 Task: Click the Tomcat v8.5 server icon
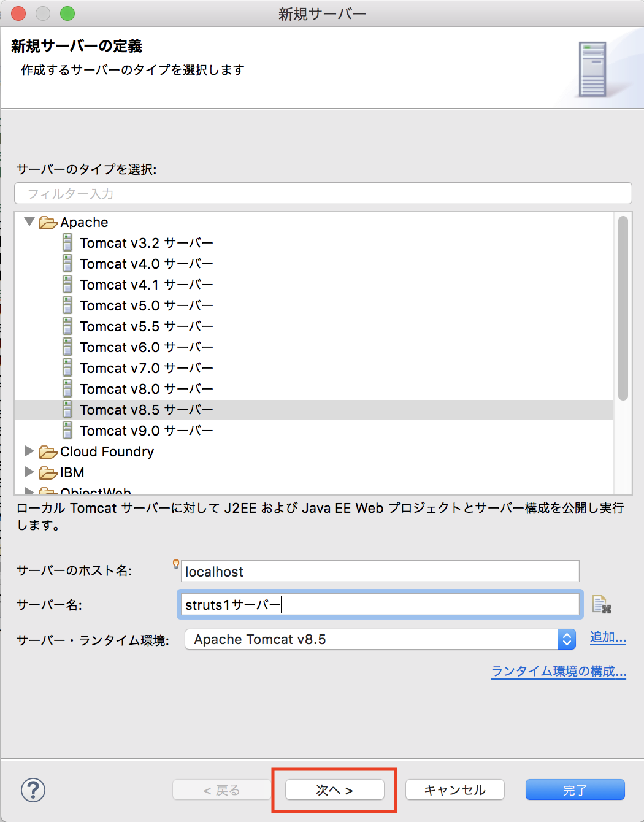coord(67,410)
